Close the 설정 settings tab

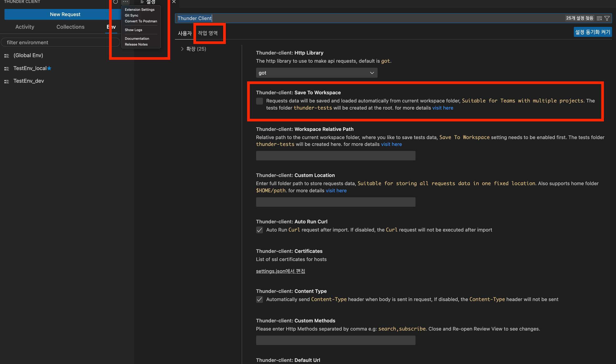(x=174, y=2)
